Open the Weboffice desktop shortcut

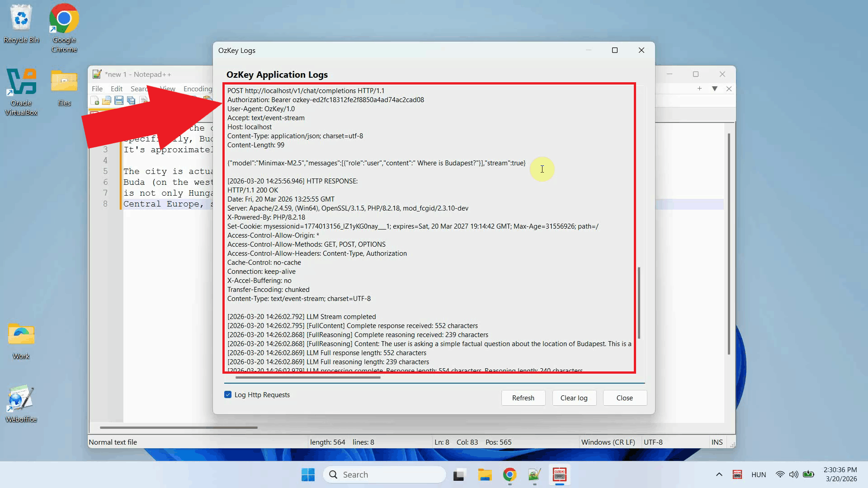click(x=21, y=403)
